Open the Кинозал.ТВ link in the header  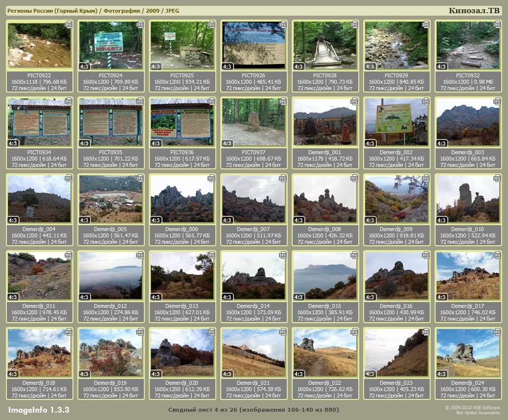pyautogui.click(x=474, y=11)
